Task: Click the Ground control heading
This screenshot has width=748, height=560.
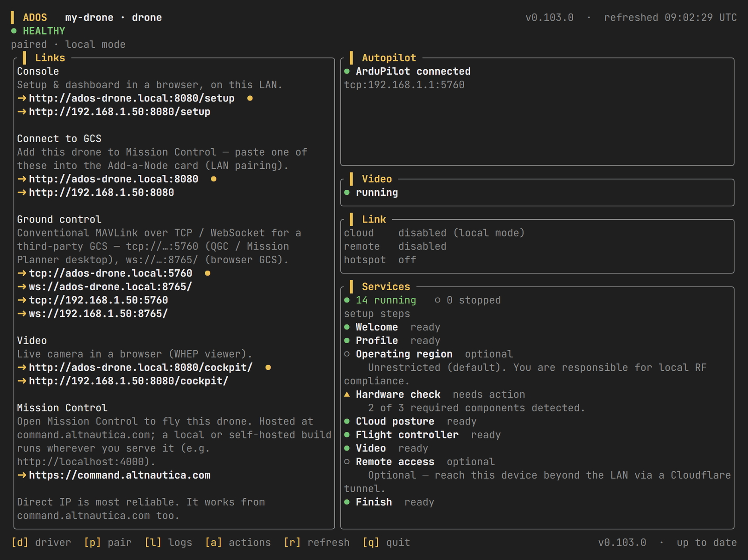Action: 59,219
